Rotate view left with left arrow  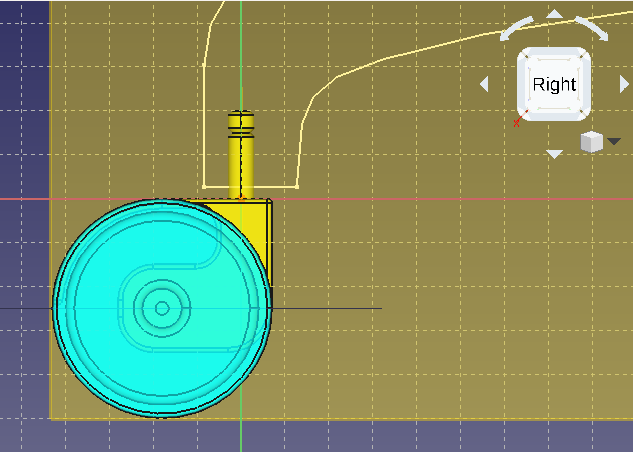point(485,85)
